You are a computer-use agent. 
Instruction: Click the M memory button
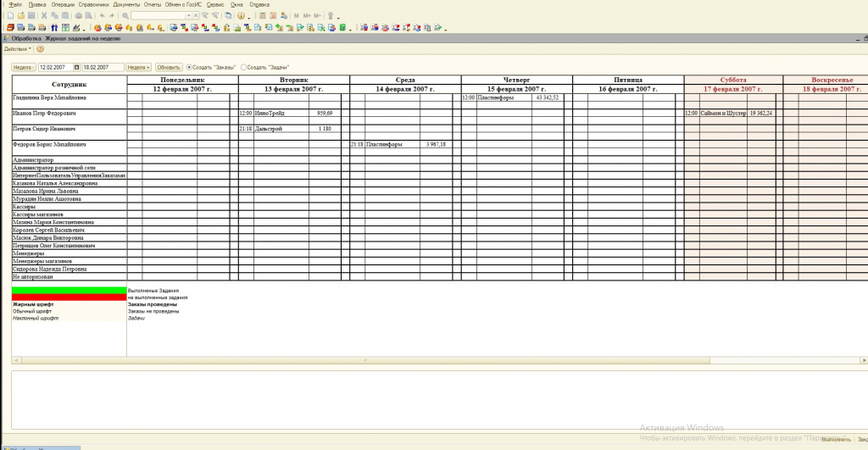[x=296, y=15]
